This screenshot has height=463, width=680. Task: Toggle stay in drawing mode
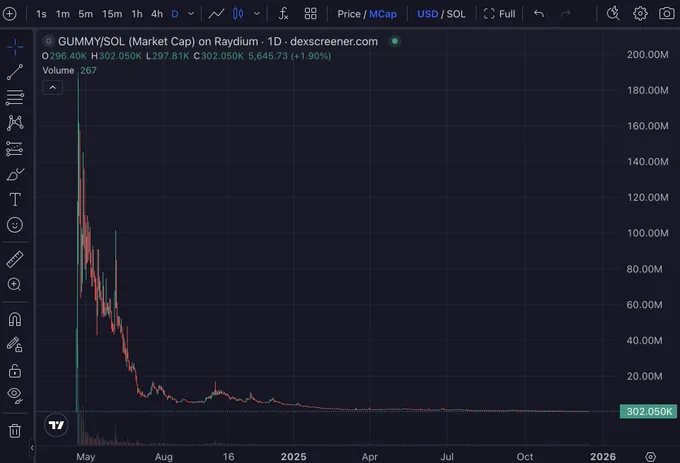click(15, 345)
